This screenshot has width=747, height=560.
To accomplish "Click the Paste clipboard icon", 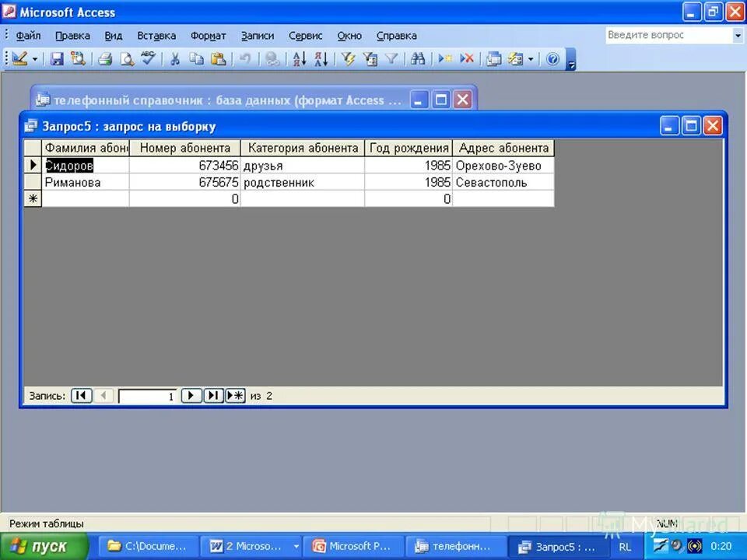I will [x=218, y=58].
